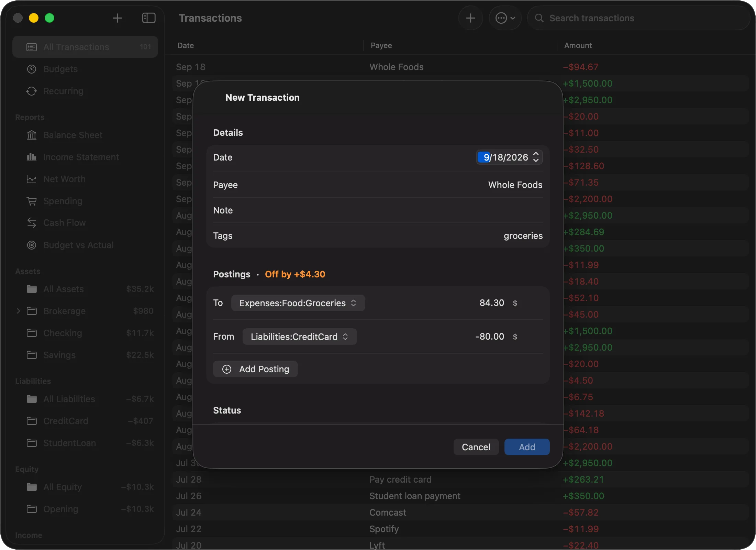The width and height of the screenshot is (756, 550).
Task: Click the 84.30 amount field
Action: point(491,303)
